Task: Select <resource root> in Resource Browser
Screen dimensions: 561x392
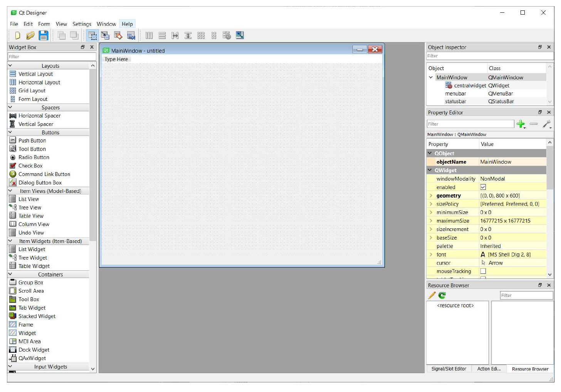Action: tap(455, 305)
